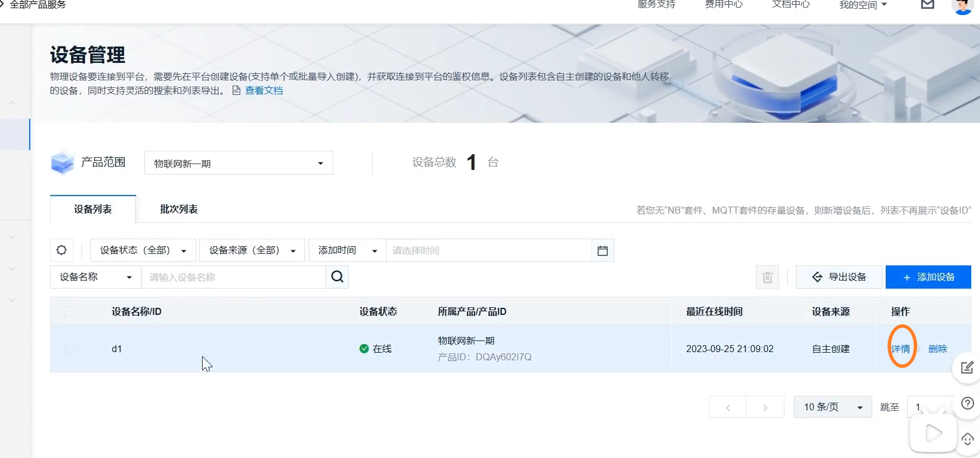This screenshot has height=458, width=980.
Task: Click the device name search icon
Action: pos(337,277)
